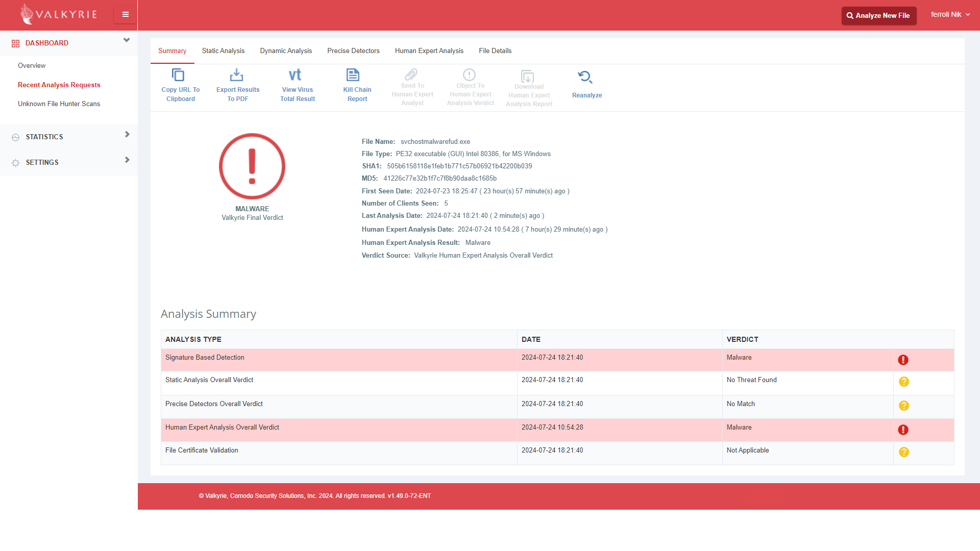Switch to the Dynamic Analysis tab
The height and width of the screenshot is (551, 980).
pyautogui.click(x=286, y=51)
